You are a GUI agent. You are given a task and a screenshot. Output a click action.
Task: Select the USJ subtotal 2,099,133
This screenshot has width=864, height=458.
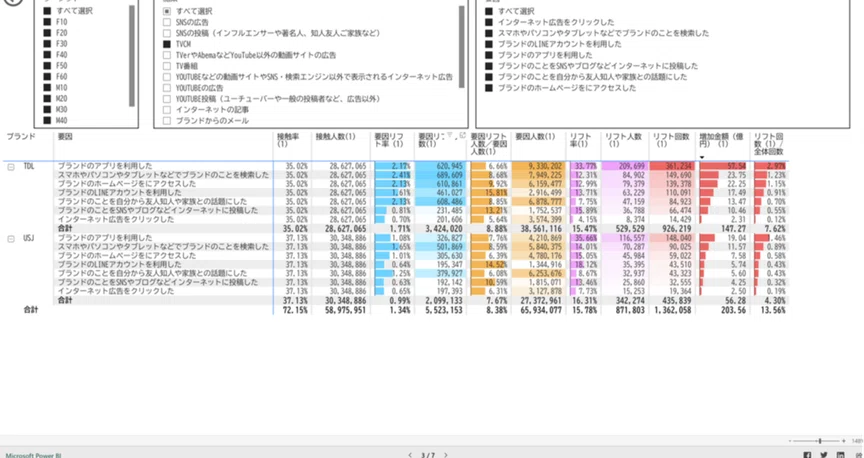coord(444,300)
